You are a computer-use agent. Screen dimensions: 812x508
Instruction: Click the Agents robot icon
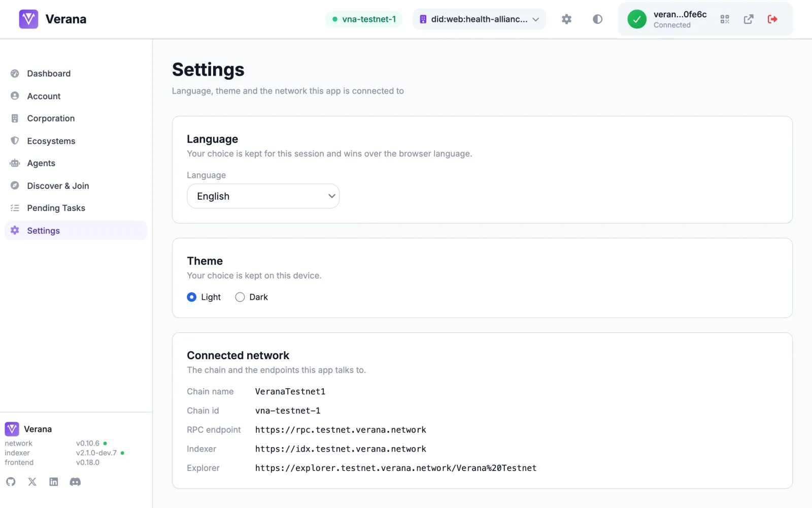click(x=15, y=163)
